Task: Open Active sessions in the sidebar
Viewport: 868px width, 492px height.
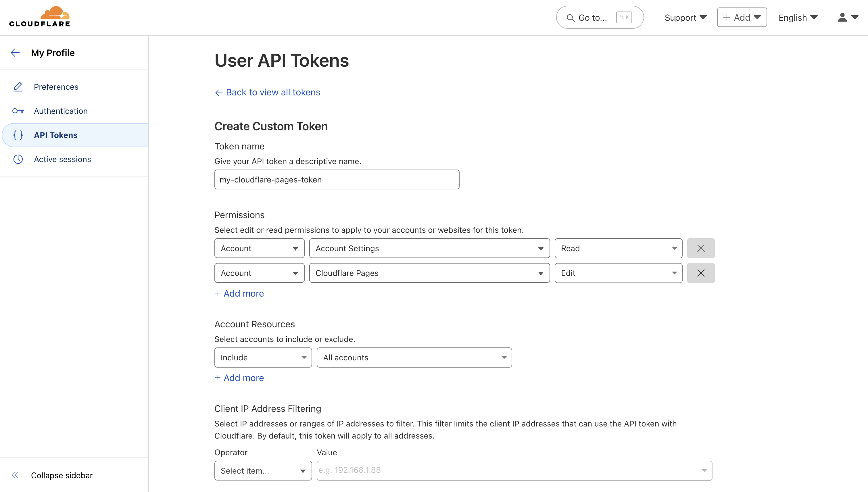Action: click(x=74, y=159)
